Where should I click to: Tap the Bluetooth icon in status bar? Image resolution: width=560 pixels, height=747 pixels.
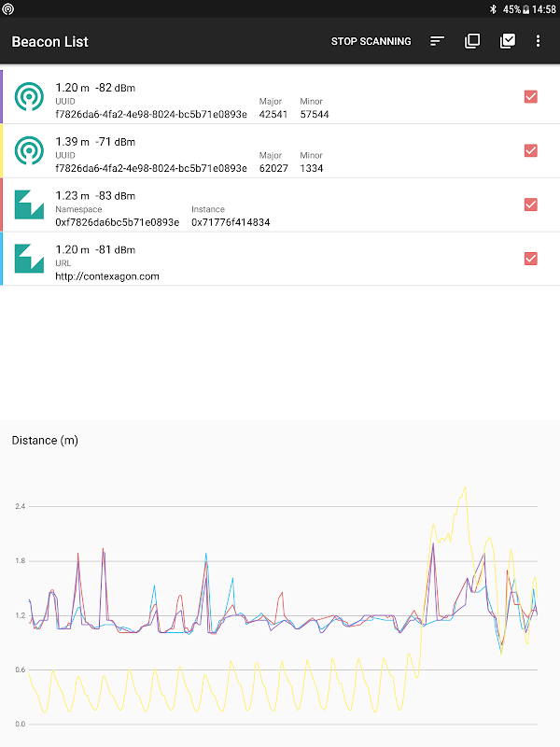pos(495,8)
